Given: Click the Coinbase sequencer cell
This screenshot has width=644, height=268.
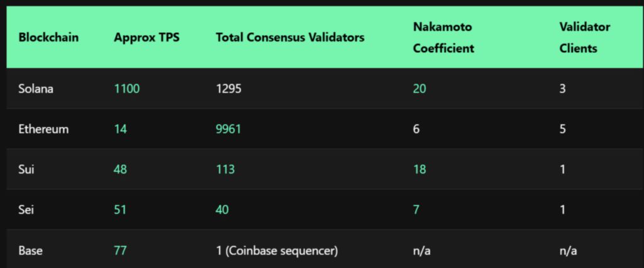Looking at the screenshot, I should [277, 250].
